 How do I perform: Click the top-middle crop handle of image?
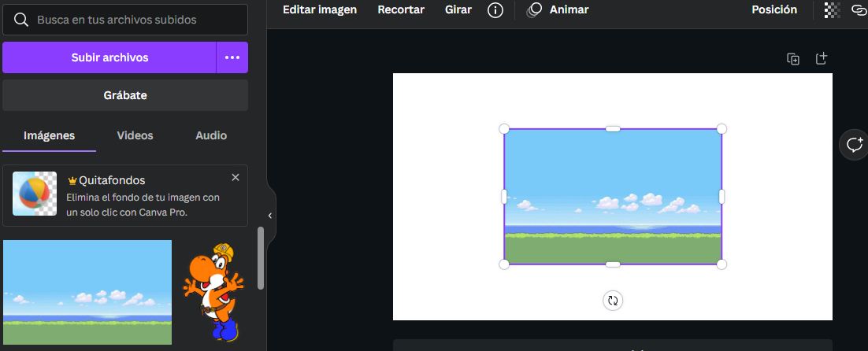coord(613,129)
